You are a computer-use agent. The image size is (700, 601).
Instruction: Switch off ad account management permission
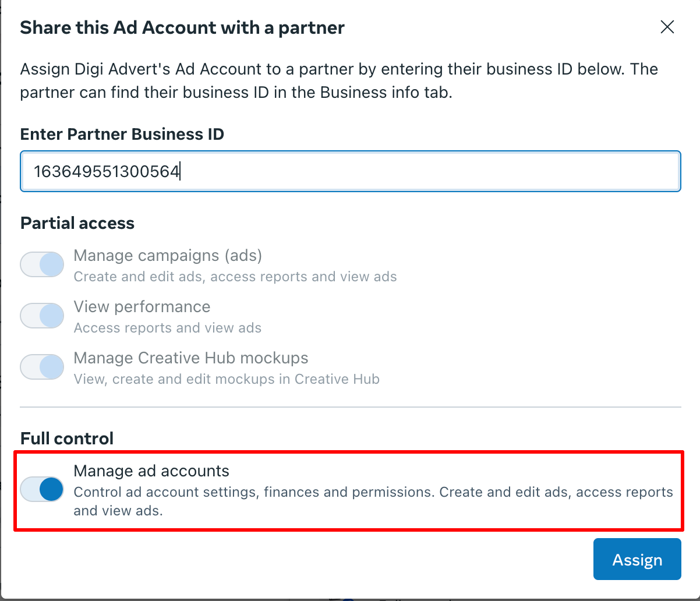click(x=41, y=489)
